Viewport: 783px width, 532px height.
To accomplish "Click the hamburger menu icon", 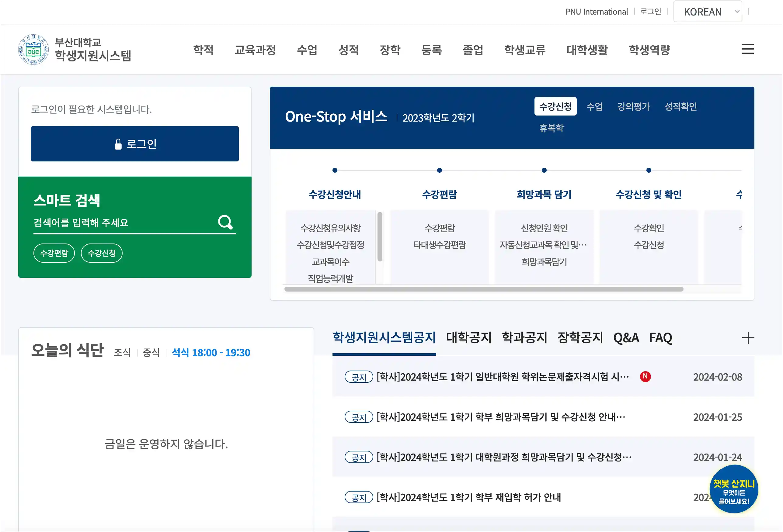I will (x=747, y=49).
